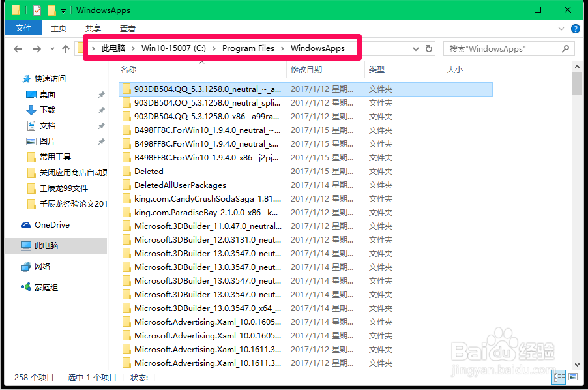Select Microsoft.3DBuilder_13.0.3547.0_x64 folder
Viewport: 588px width, 390px height.
(207, 308)
